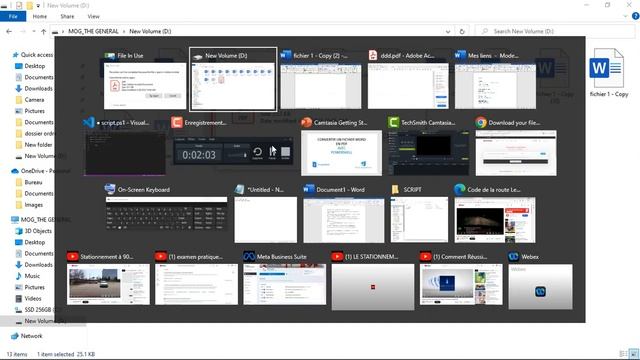The height and width of the screenshot is (360, 640).
Task: Click the Edge icon beside Code de la route
Action: point(460,189)
